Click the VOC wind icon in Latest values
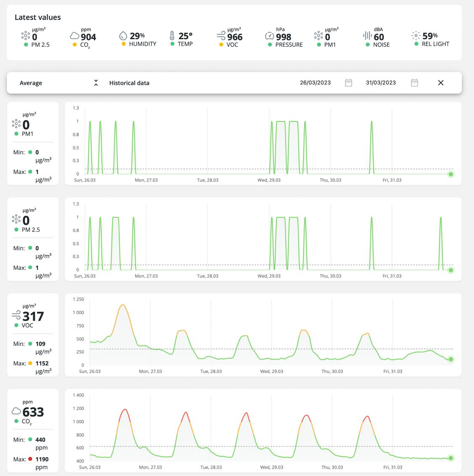 pyautogui.click(x=221, y=36)
